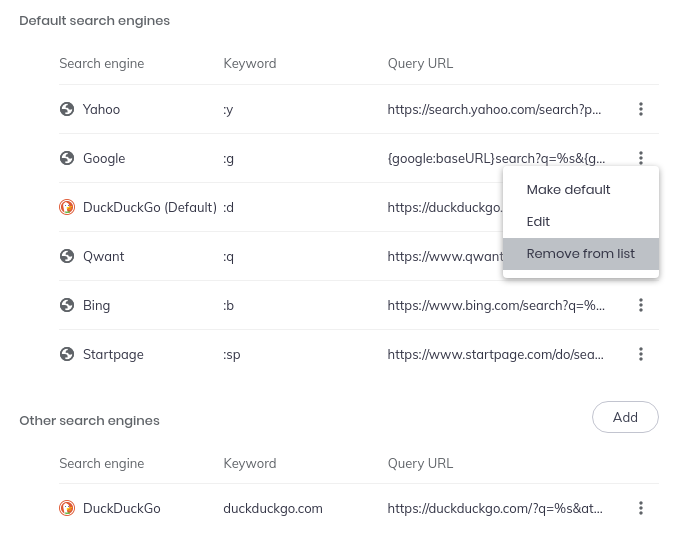Click the Yahoo query URL text
The width and height of the screenshot is (678, 545).
[495, 109]
